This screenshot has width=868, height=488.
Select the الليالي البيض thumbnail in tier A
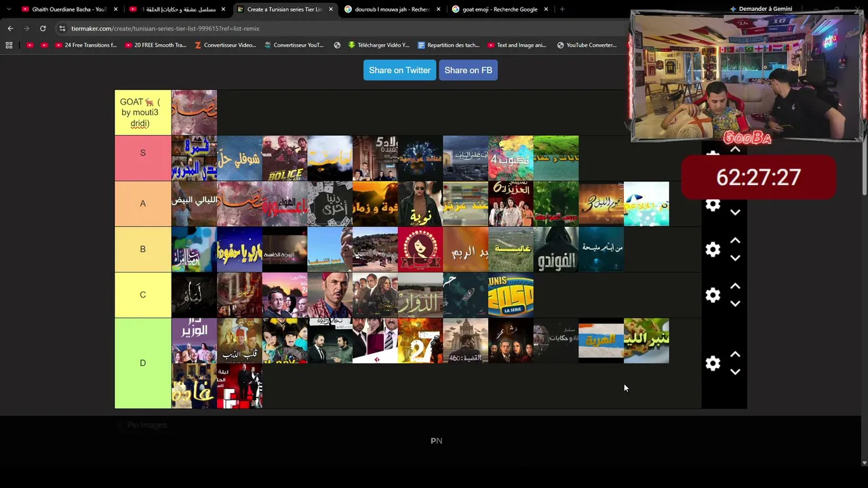coord(194,203)
